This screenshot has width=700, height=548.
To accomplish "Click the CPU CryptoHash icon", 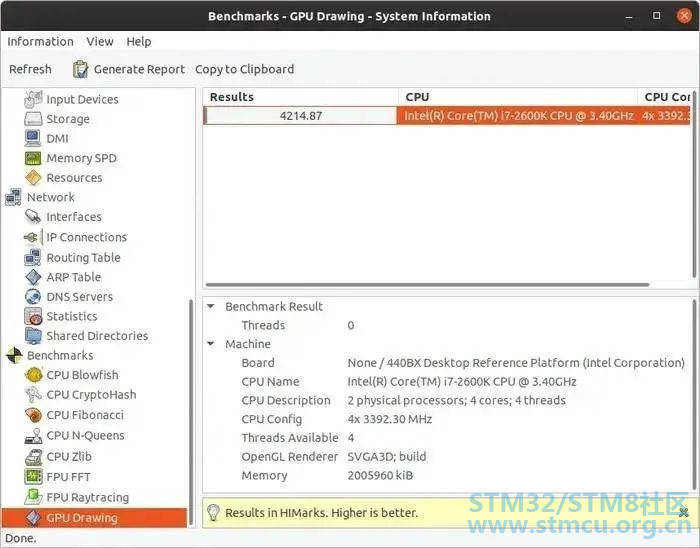I will pos(33,395).
